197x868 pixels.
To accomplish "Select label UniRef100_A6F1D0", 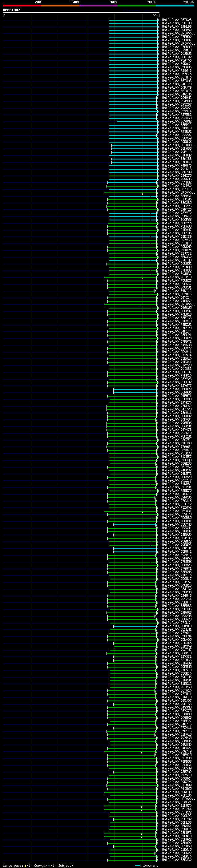I will [x=177, y=796].
